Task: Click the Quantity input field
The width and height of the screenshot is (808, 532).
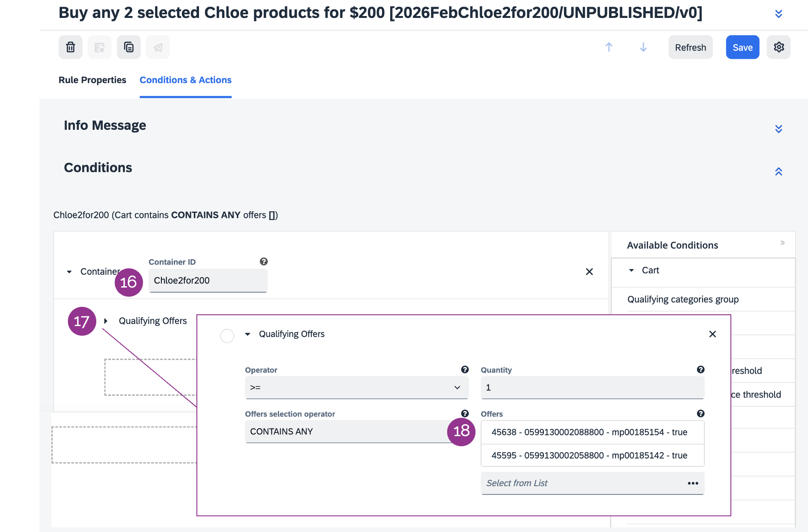Action: (592, 388)
